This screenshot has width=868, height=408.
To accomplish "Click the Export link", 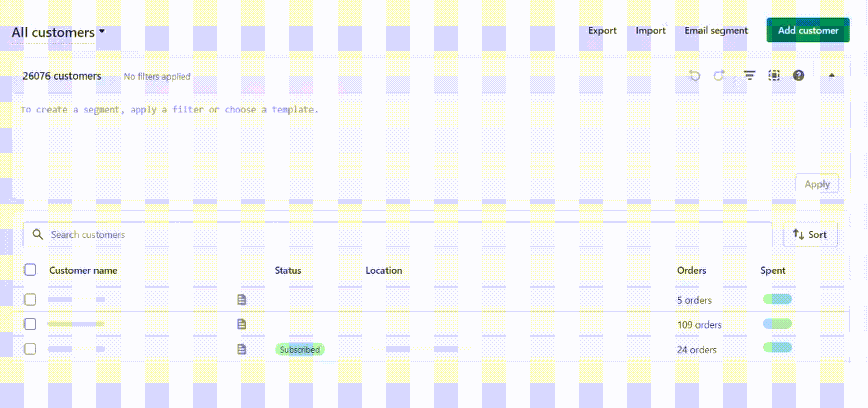I will (x=602, y=30).
